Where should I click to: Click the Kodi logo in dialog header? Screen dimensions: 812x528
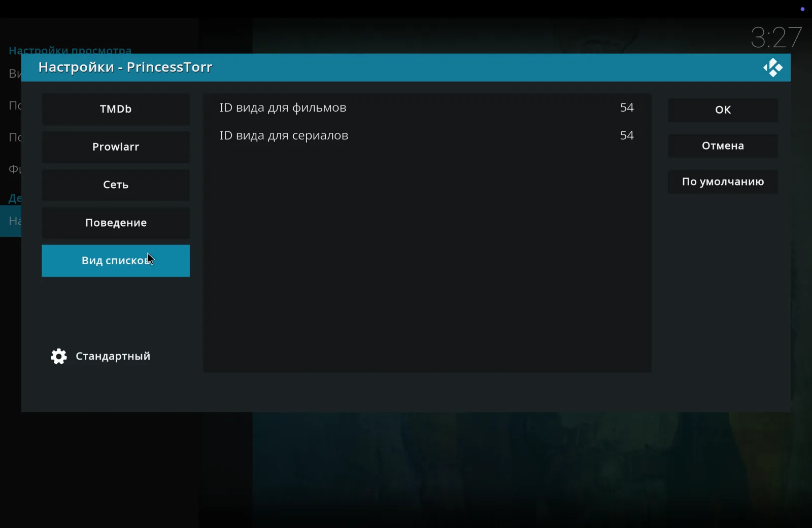[x=772, y=67]
